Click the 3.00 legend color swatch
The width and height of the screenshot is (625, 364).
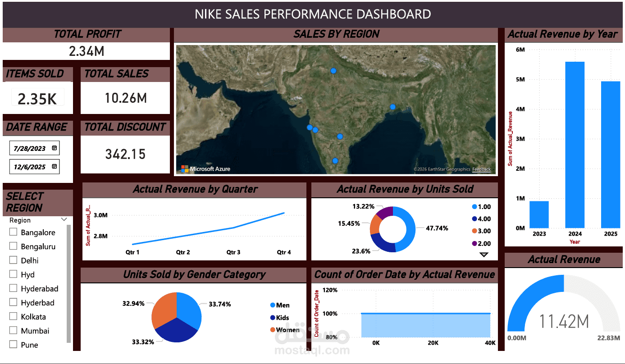(474, 231)
